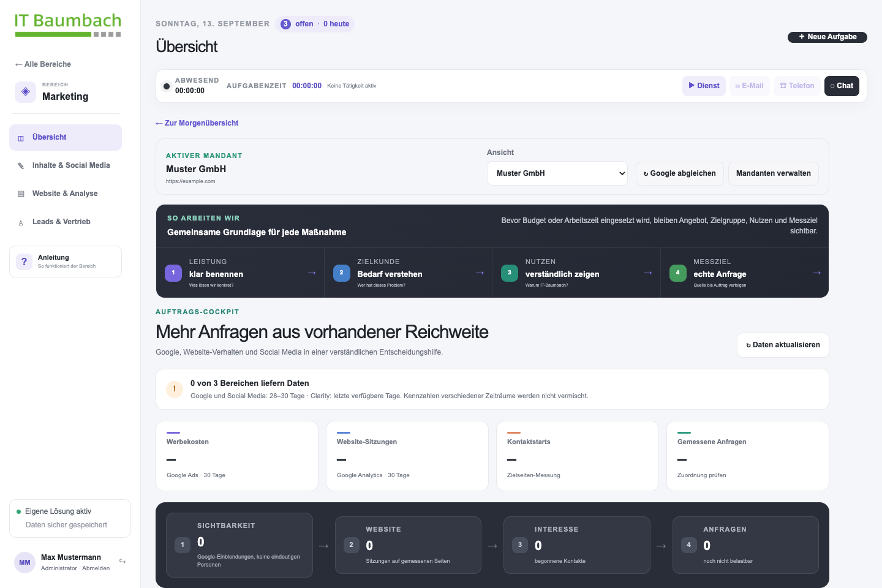Open the Übersicht menu item
The image size is (882, 588).
pos(66,137)
